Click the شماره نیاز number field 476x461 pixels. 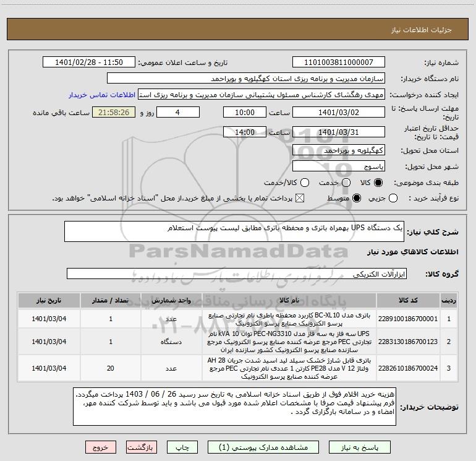pyautogui.click(x=339, y=62)
